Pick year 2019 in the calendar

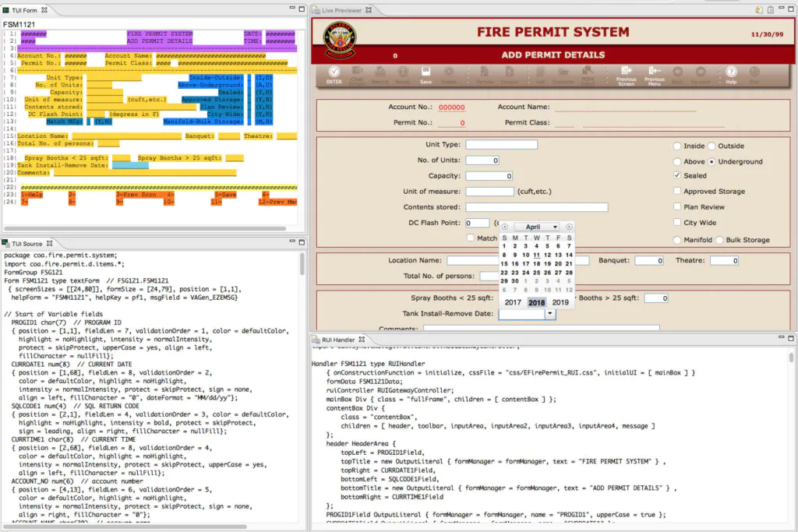pos(560,302)
